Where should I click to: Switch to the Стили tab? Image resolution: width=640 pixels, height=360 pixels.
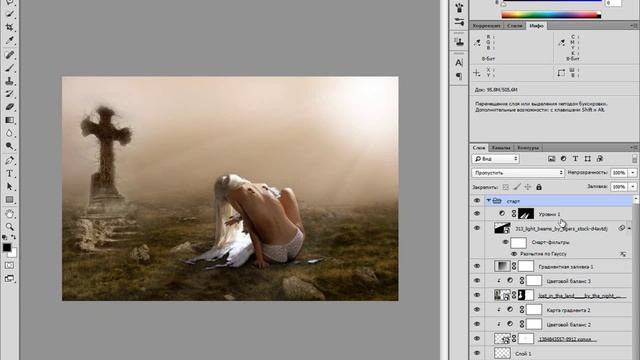coord(515,26)
